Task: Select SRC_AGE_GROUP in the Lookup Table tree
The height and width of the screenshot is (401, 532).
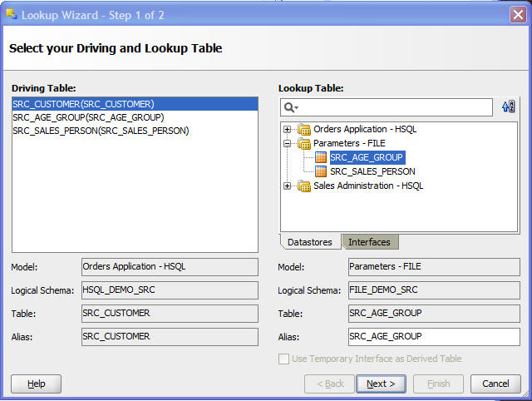Action: click(x=367, y=157)
